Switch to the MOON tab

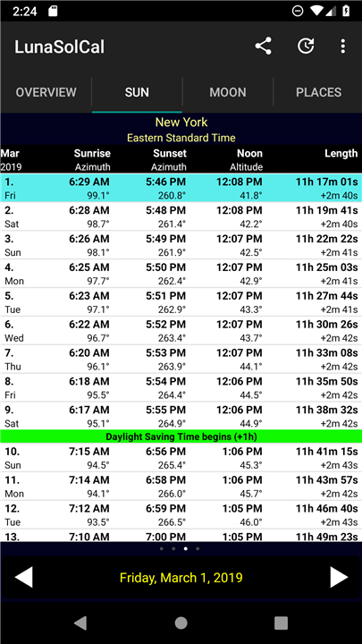click(228, 92)
